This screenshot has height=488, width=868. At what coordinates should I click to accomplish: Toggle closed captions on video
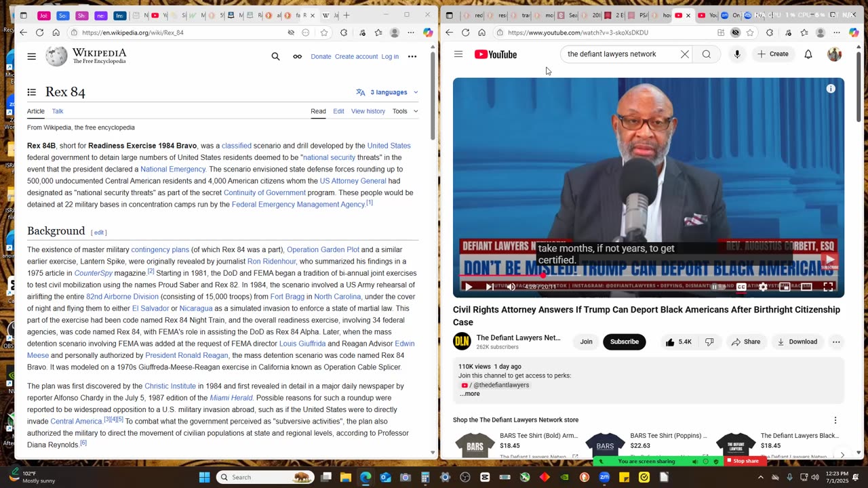click(741, 287)
